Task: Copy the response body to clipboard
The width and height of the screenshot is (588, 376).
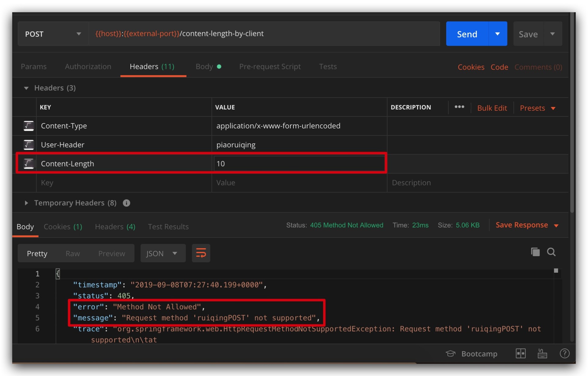Action: [x=535, y=252]
